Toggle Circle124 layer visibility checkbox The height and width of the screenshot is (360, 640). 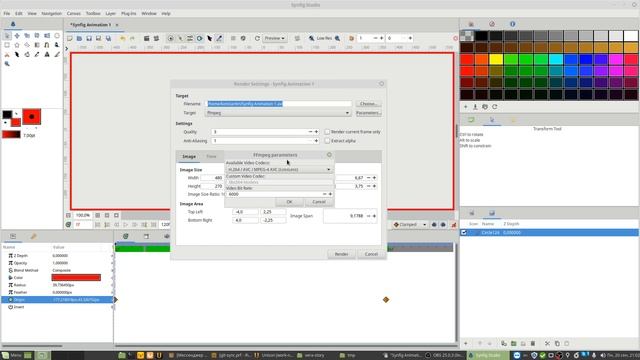pyautogui.click(x=464, y=233)
